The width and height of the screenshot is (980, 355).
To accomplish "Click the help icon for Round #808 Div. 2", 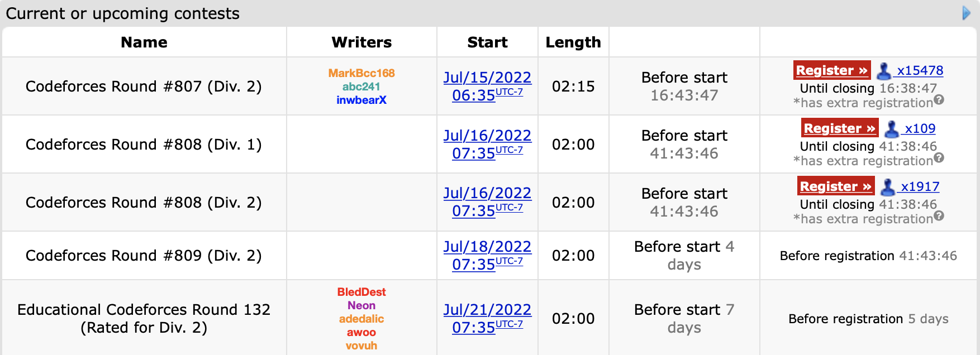I will point(939,216).
